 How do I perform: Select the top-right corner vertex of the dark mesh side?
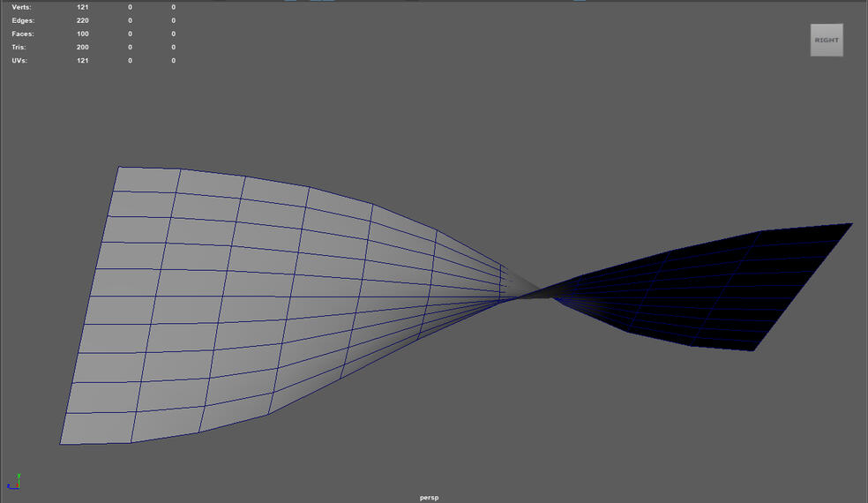[852, 223]
